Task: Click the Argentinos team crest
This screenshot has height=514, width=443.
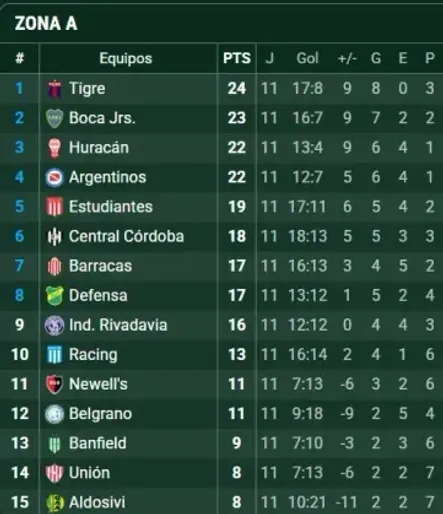Action: coord(54,177)
